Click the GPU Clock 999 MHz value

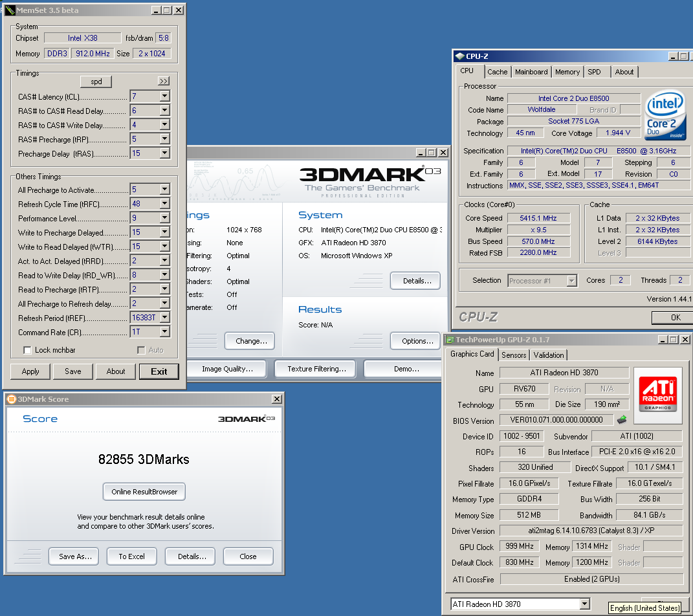520,546
